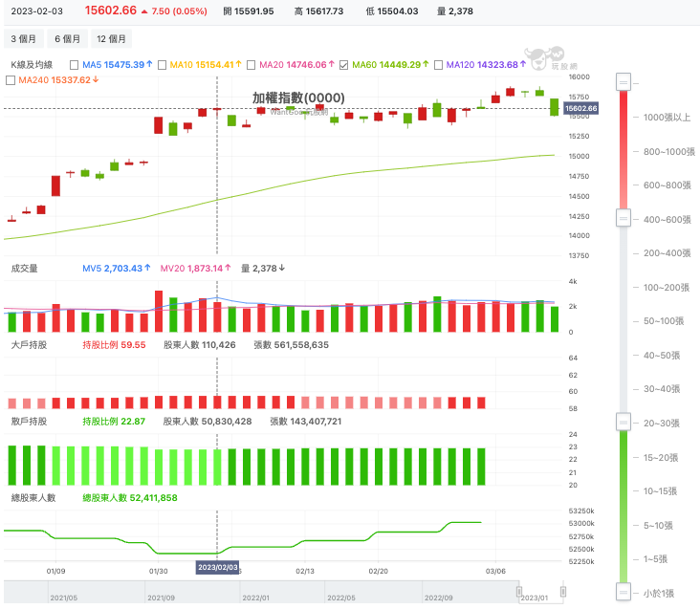Viewport: 700px width, 609px height.
Task: Click the 1~5張 level label
Action: click(655, 558)
